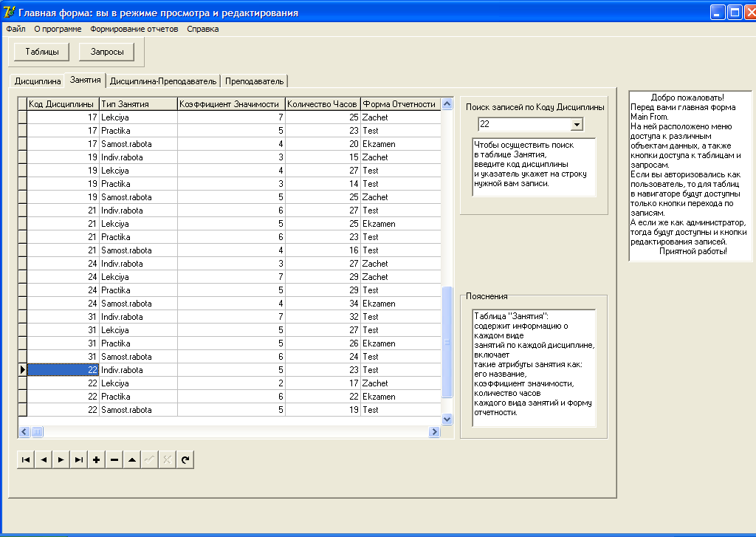Click the vertical scrollbar thumb of the grid
This screenshot has height=537, width=756.
click(x=447, y=342)
